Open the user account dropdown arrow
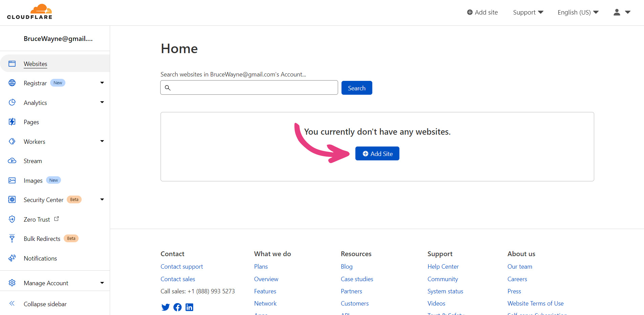This screenshot has height=315, width=644. pyautogui.click(x=628, y=12)
